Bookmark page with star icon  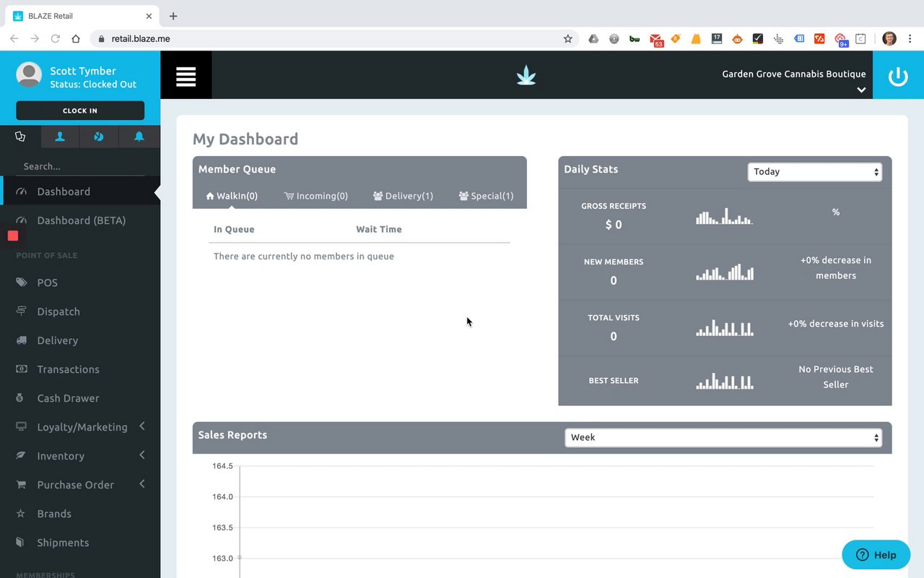tap(567, 39)
